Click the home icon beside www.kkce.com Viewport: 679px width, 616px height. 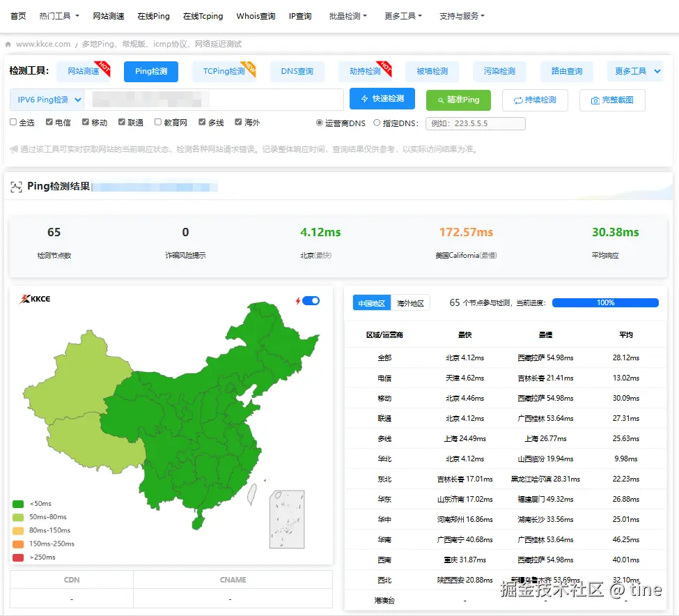8,44
